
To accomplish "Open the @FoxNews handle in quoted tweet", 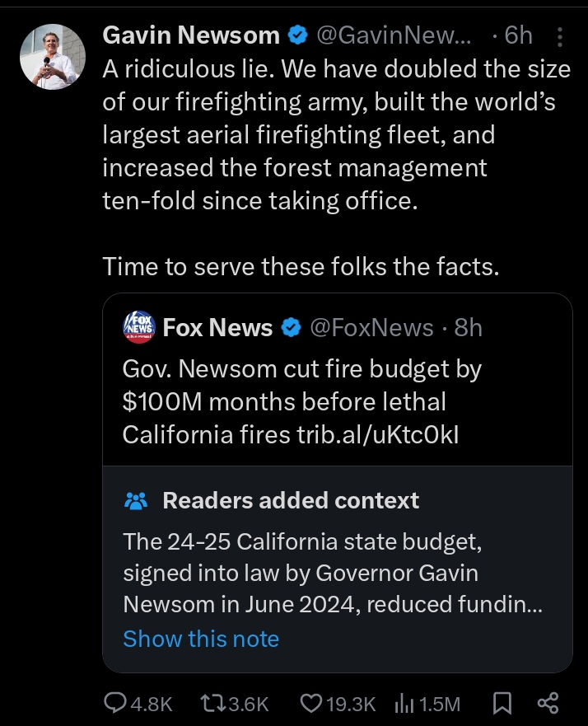I will point(371,328).
